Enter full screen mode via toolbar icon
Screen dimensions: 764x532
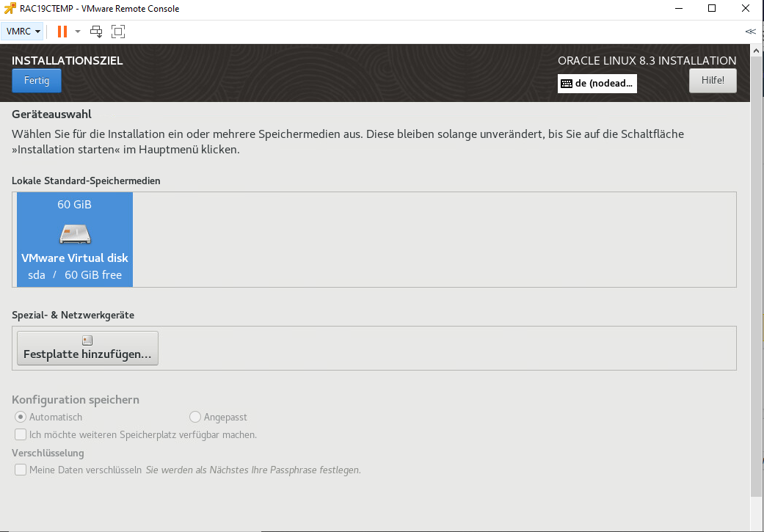point(118,32)
